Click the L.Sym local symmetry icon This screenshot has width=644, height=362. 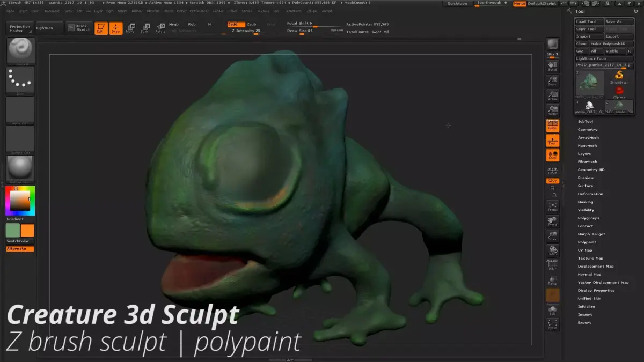coord(552,170)
